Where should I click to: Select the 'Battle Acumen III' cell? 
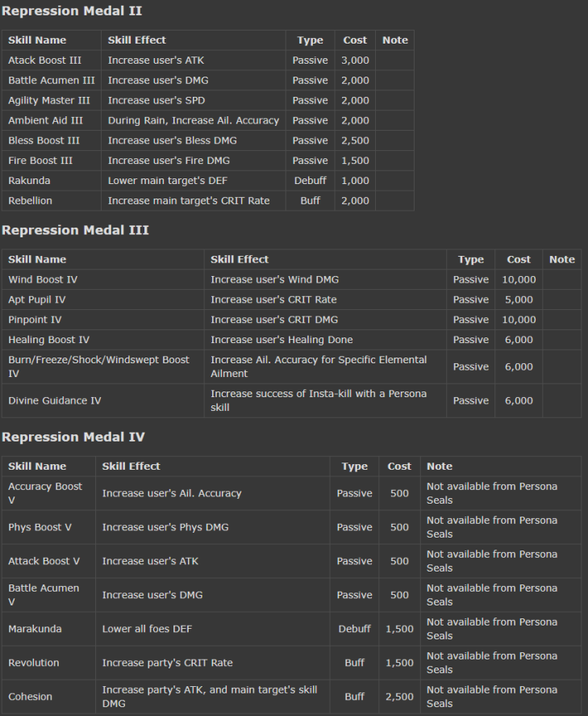tap(52, 81)
